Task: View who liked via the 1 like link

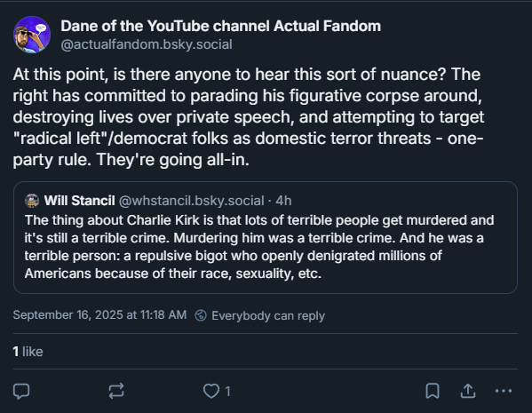Action: tap(28, 352)
